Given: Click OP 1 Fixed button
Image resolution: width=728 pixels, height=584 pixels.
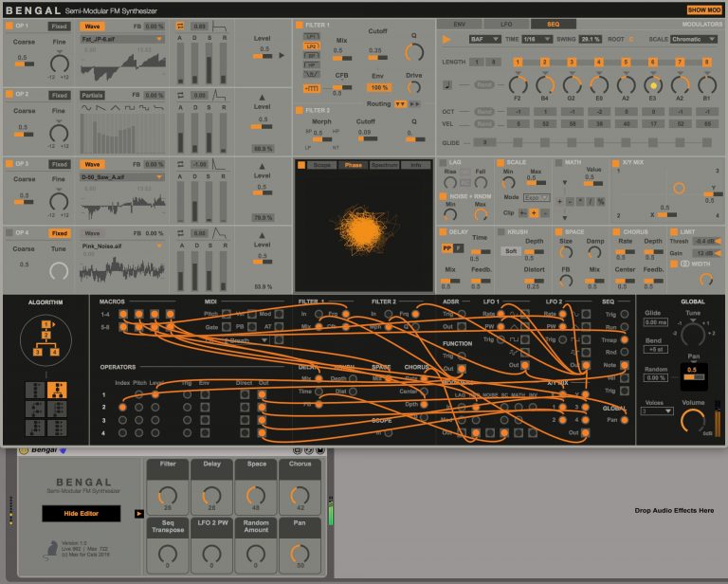Looking at the screenshot, I should 59,27.
